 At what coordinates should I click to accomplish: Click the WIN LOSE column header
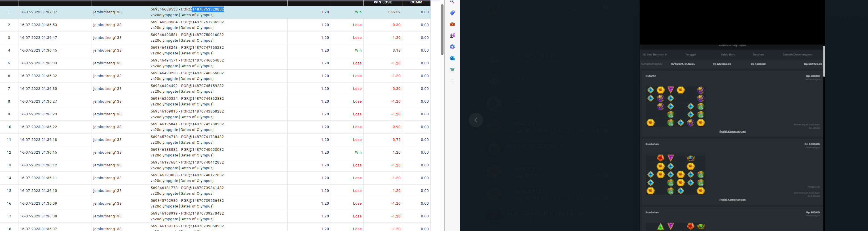click(x=383, y=2)
